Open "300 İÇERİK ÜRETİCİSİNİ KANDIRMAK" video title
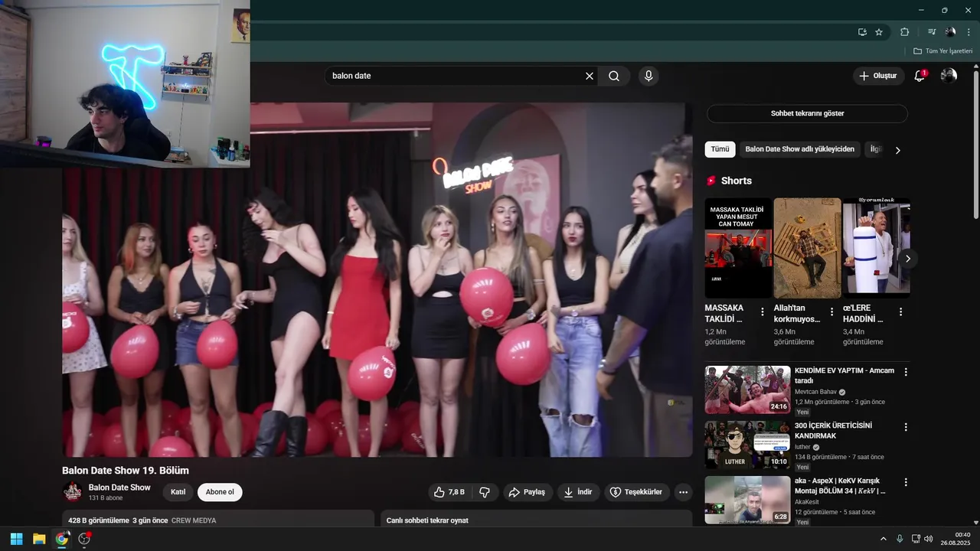This screenshot has width=980, height=551. pyautogui.click(x=833, y=430)
